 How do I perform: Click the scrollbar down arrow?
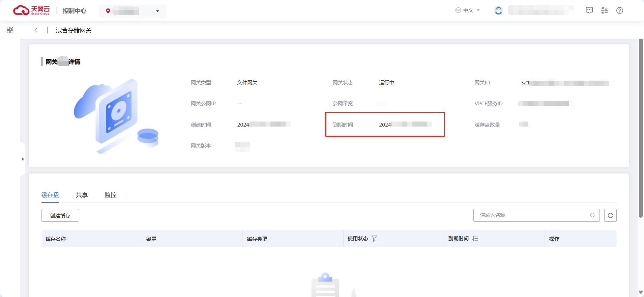click(641, 292)
